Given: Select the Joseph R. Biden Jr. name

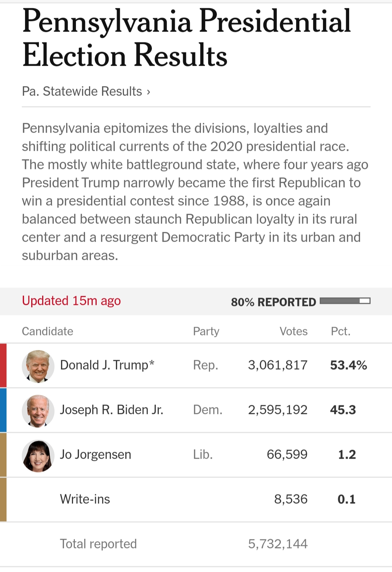Looking at the screenshot, I should click(112, 410).
